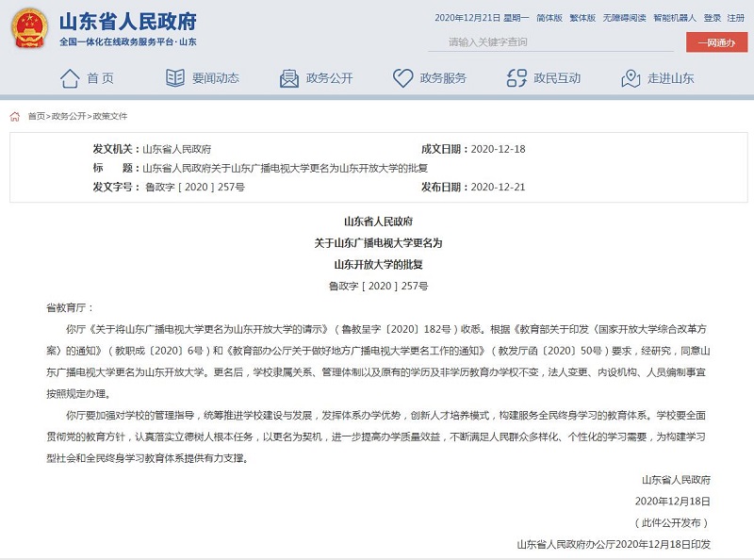This screenshot has height=560, width=754.
Task: Click the 登录 login link
Action: click(x=712, y=18)
